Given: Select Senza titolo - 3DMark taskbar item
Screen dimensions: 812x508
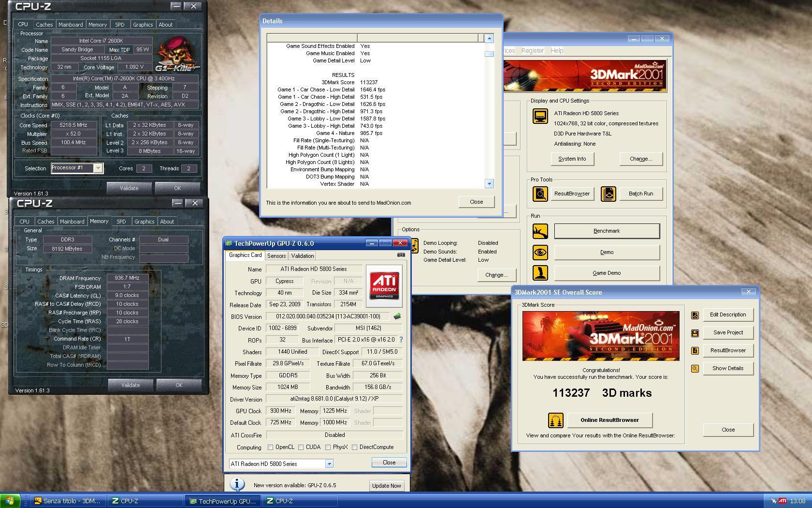Looking at the screenshot, I should (x=68, y=501).
